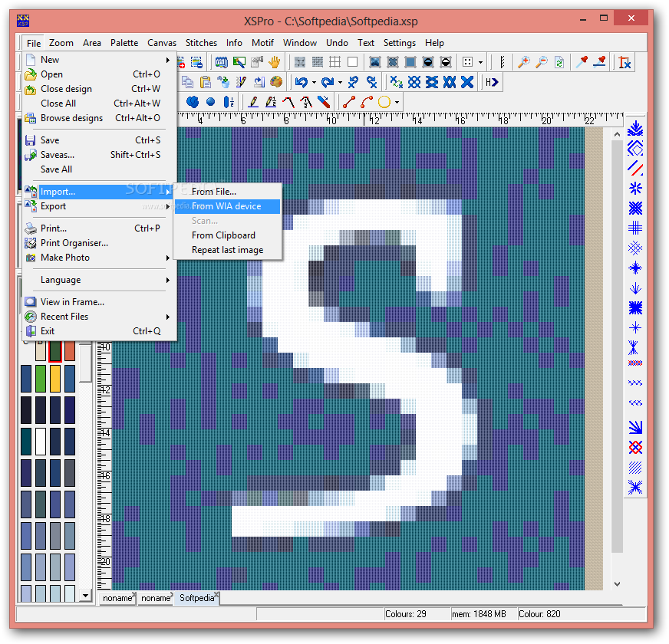The width and height of the screenshot is (669, 644).
Task: Close the Softpedia document tab
Action: click(216, 594)
